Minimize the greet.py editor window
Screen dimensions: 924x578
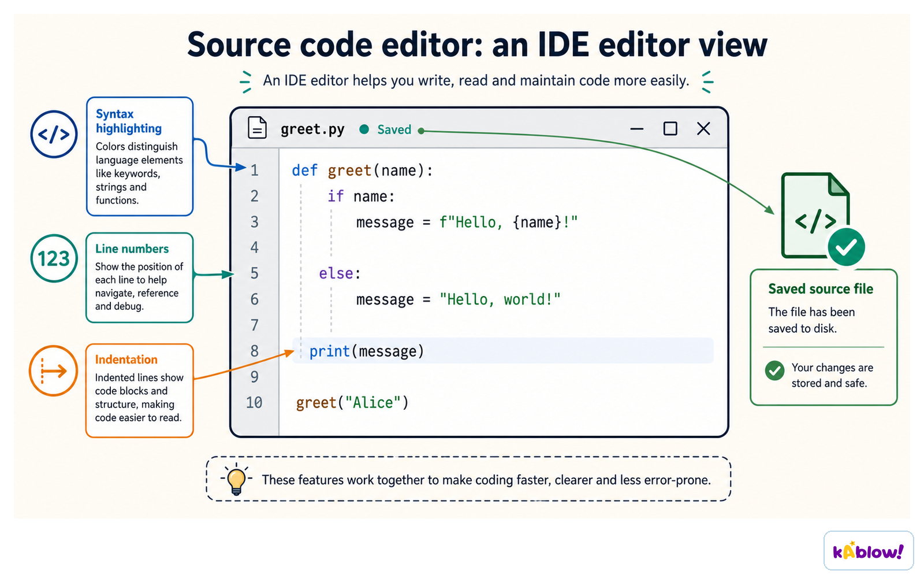tap(637, 129)
